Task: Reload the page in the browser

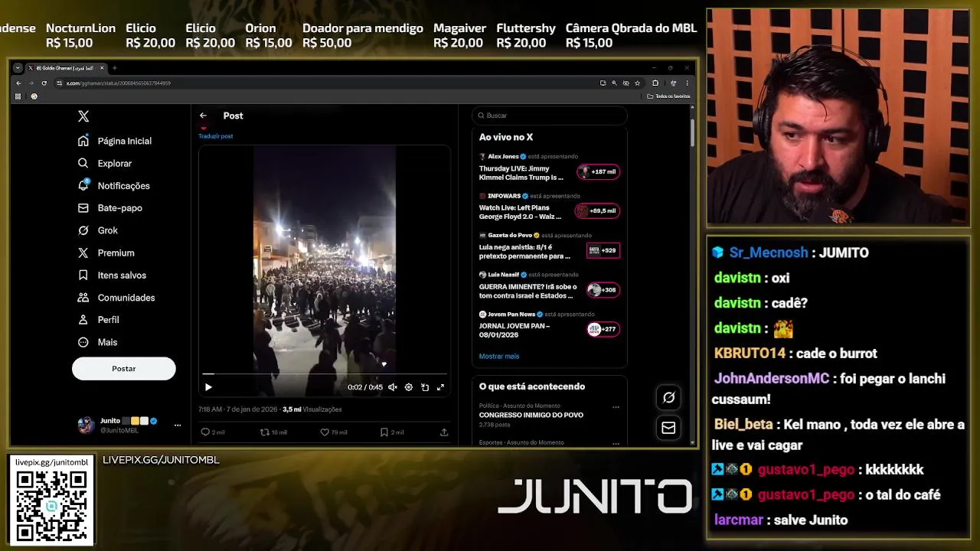Action: [44, 83]
